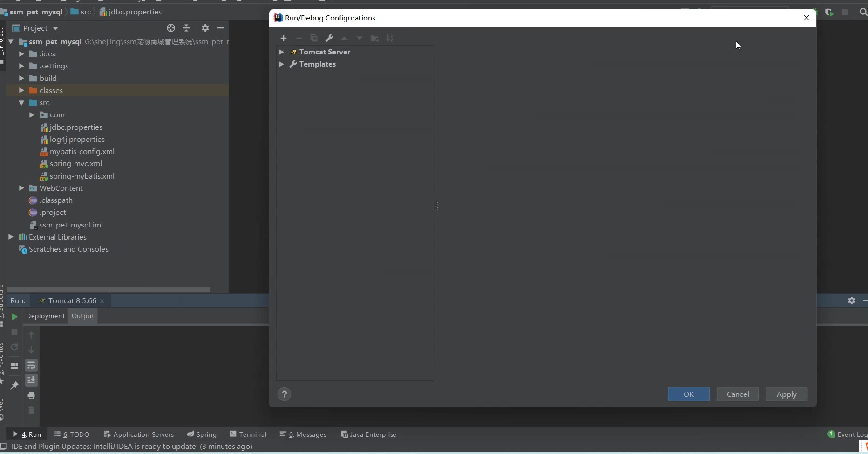
Task: Expand the .idea folder
Action: tap(21, 54)
